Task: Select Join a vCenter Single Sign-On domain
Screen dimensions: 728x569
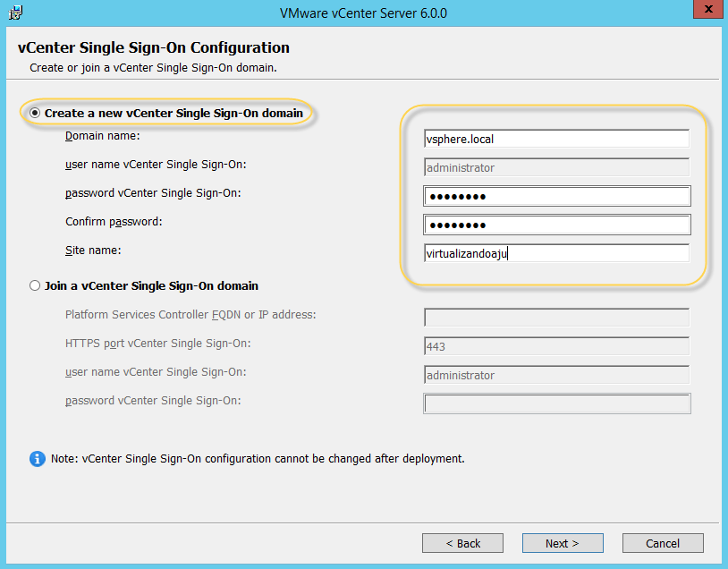Action: click(x=35, y=286)
